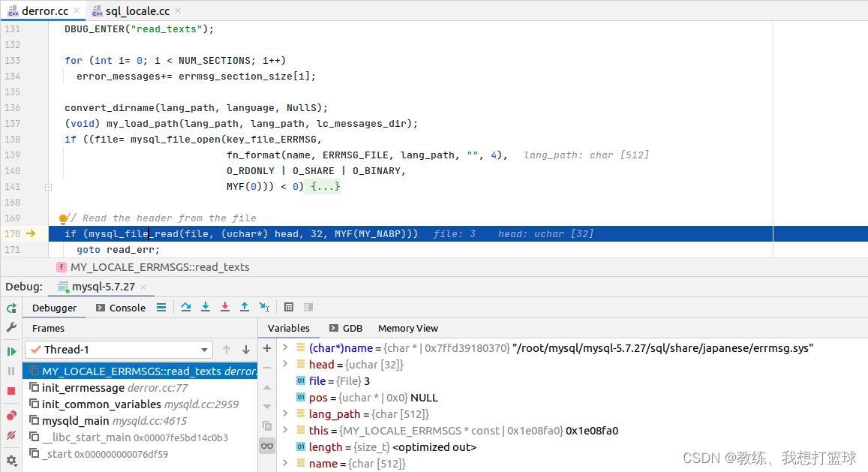Toggle watches view glasses icon

pyautogui.click(x=267, y=446)
